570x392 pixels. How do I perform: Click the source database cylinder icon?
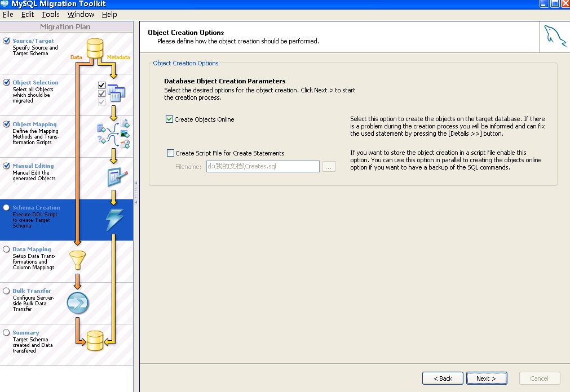tap(95, 48)
